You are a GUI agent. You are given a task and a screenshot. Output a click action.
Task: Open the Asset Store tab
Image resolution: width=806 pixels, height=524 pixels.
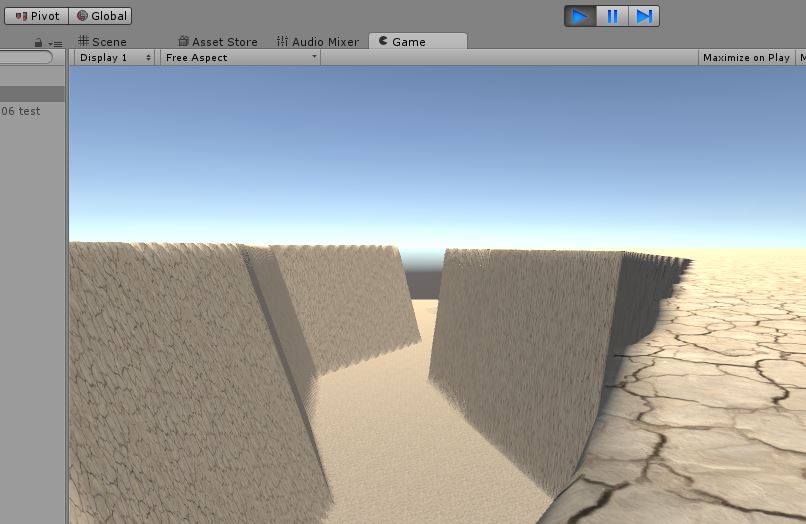coord(218,42)
